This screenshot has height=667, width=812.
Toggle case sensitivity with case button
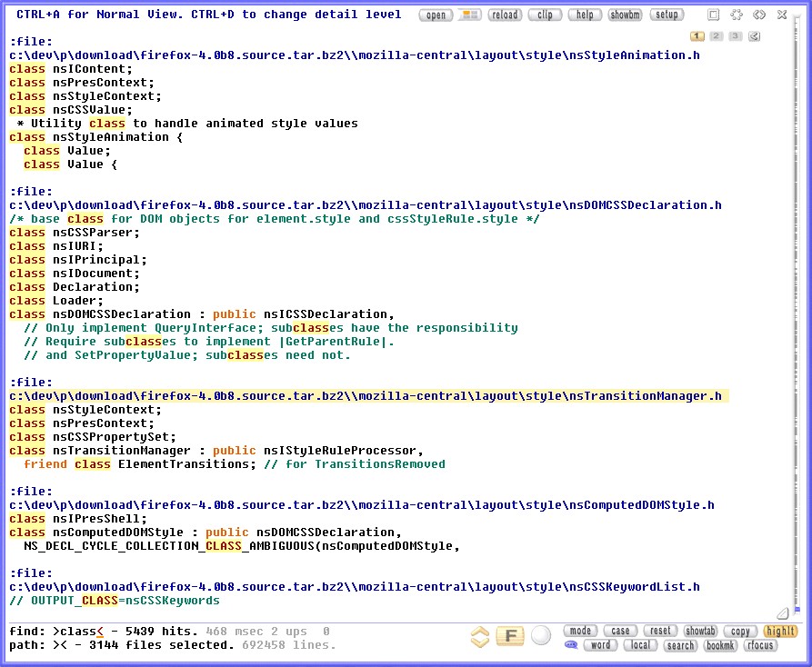click(620, 631)
